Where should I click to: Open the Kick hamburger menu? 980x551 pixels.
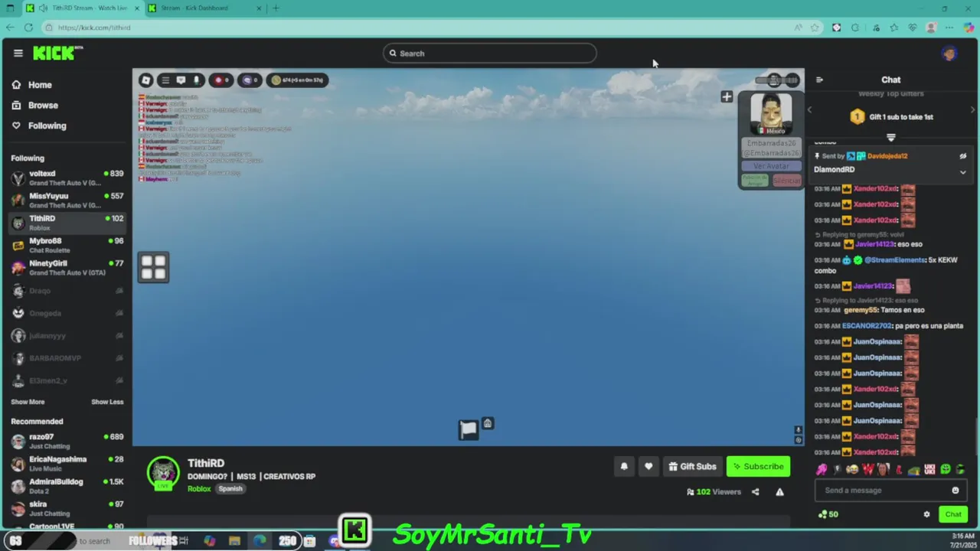coord(18,53)
